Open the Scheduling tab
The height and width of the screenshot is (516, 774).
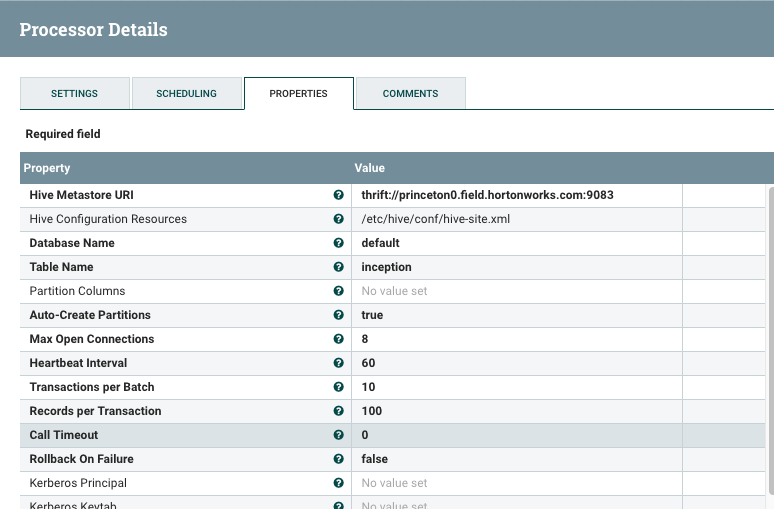(x=186, y=93)
